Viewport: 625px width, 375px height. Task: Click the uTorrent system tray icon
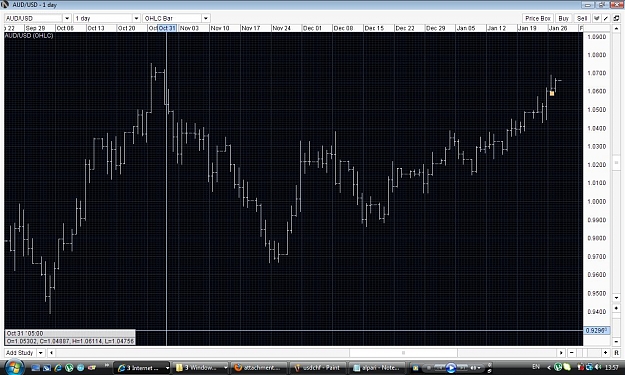(x=558, y=367)
